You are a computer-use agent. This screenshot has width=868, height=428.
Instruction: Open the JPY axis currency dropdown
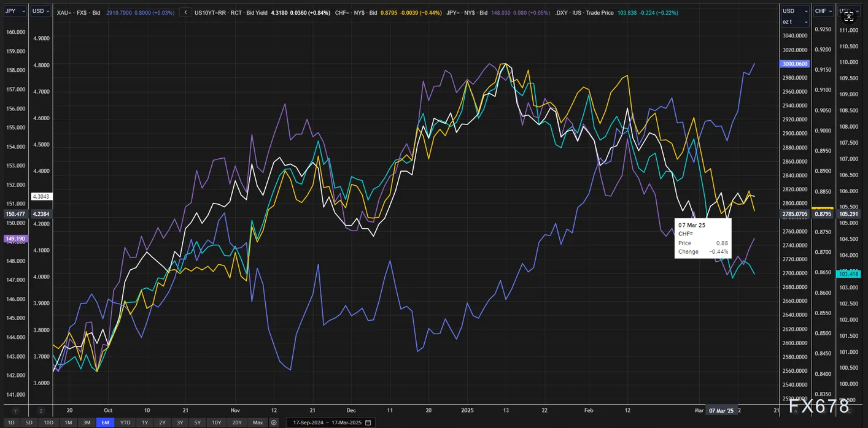click(x=15, y=11)
